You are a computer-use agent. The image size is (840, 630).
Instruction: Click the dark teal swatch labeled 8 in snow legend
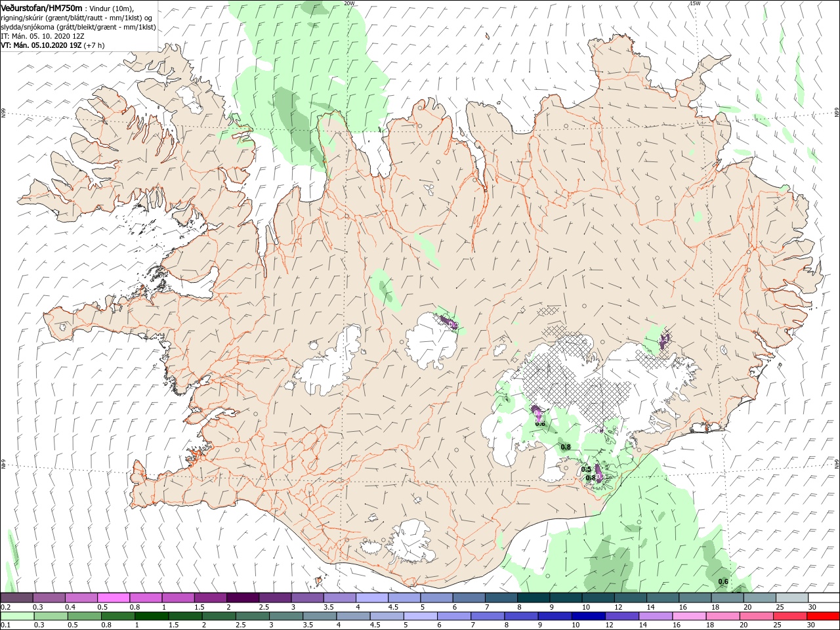[x=533, y=598]
